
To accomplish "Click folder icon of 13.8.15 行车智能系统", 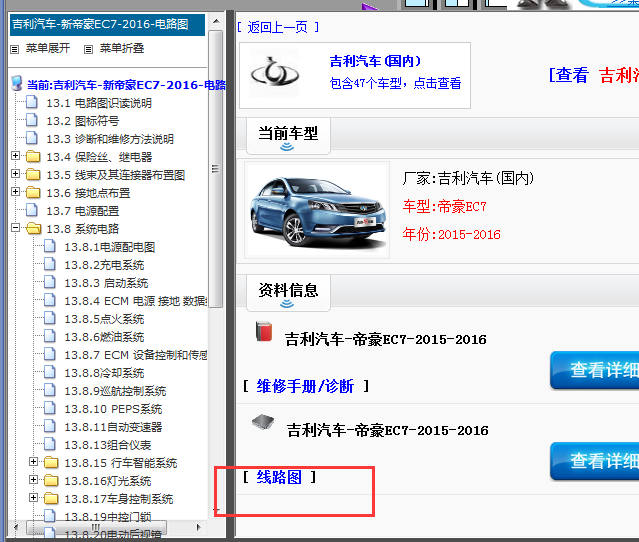I will pyautogui.click(x=51, y=462).
